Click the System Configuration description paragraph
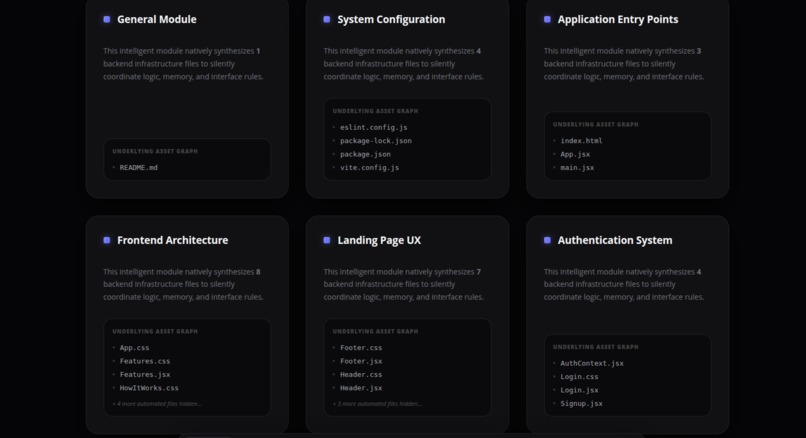Image resolution: width=806 pixels, height=438 pixels. 404,64
